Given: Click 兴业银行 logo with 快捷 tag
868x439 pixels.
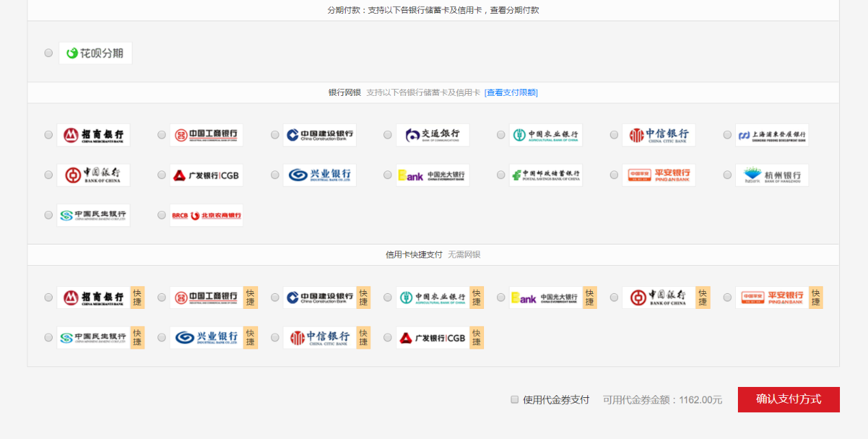Looking at the screenshot, I should coord(206,338).
